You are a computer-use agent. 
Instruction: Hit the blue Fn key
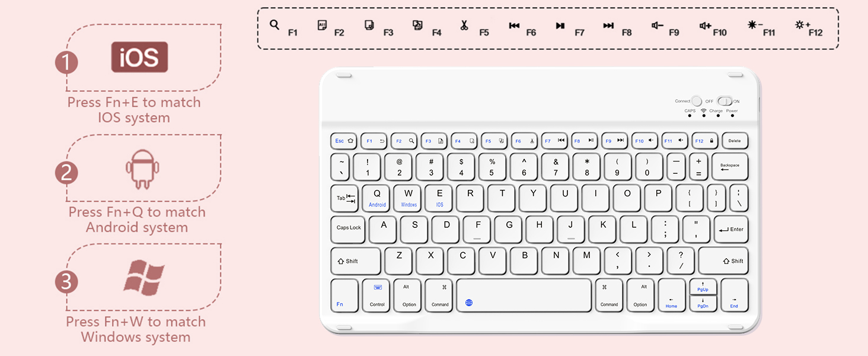click(344, 295)
